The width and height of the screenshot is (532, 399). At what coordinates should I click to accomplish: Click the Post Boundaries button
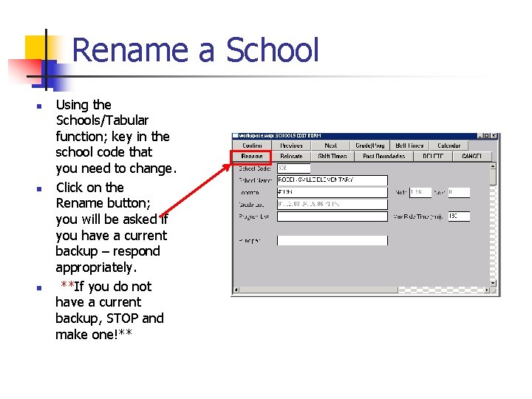384,156
